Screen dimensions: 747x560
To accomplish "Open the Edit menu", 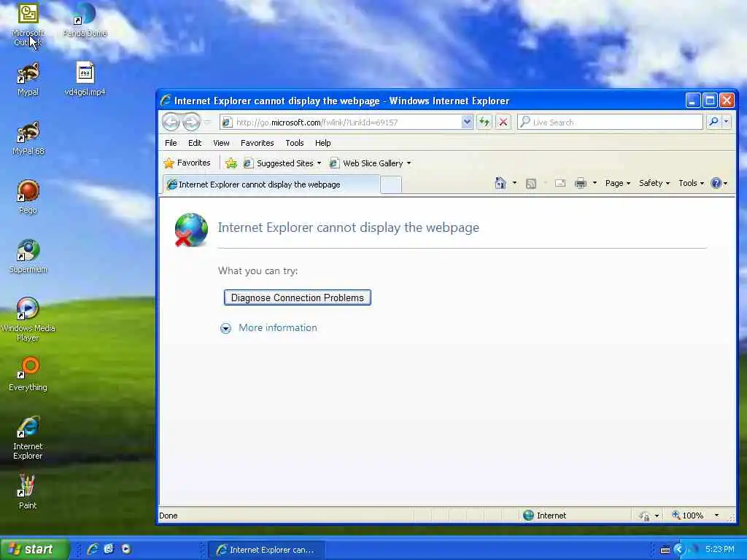I will click(194, 143).
